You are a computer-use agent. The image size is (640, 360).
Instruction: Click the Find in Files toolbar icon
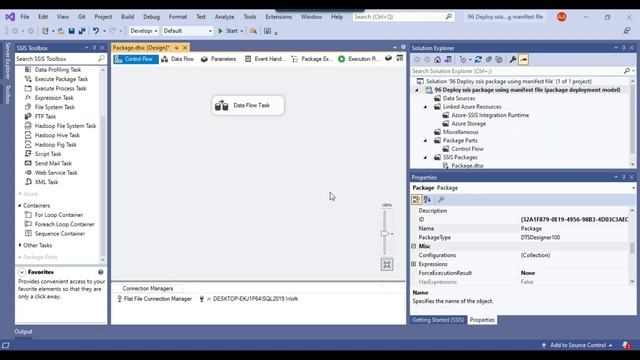tap(253, 31)
